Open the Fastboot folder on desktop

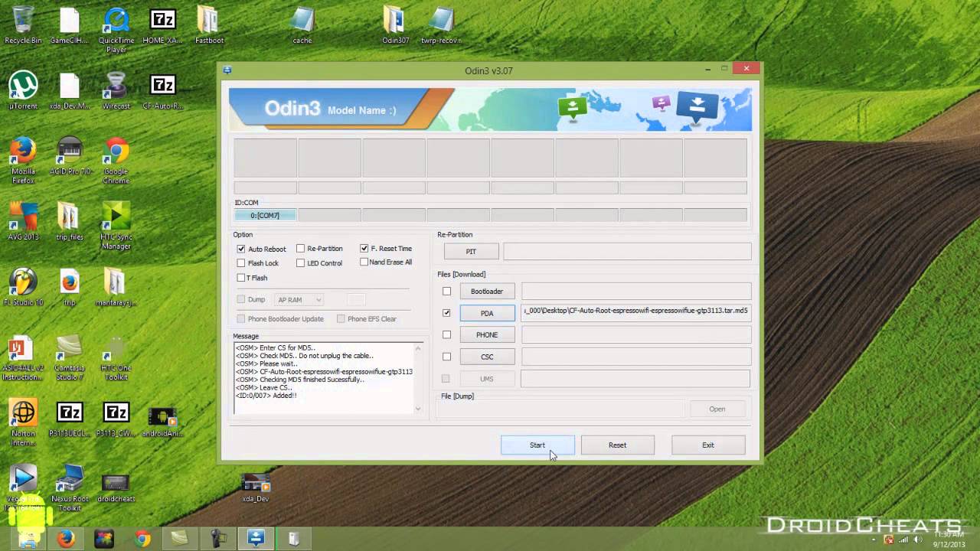point(209,25)
